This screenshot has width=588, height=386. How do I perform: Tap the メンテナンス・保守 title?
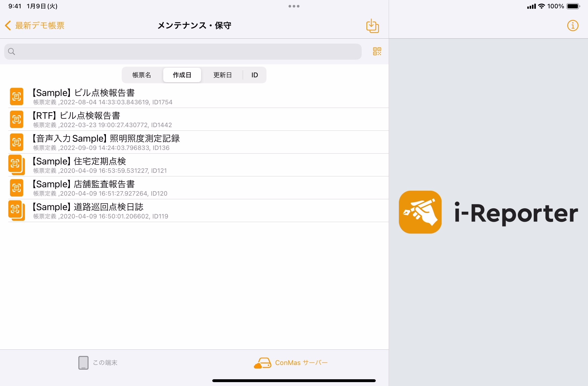(194, 25)
